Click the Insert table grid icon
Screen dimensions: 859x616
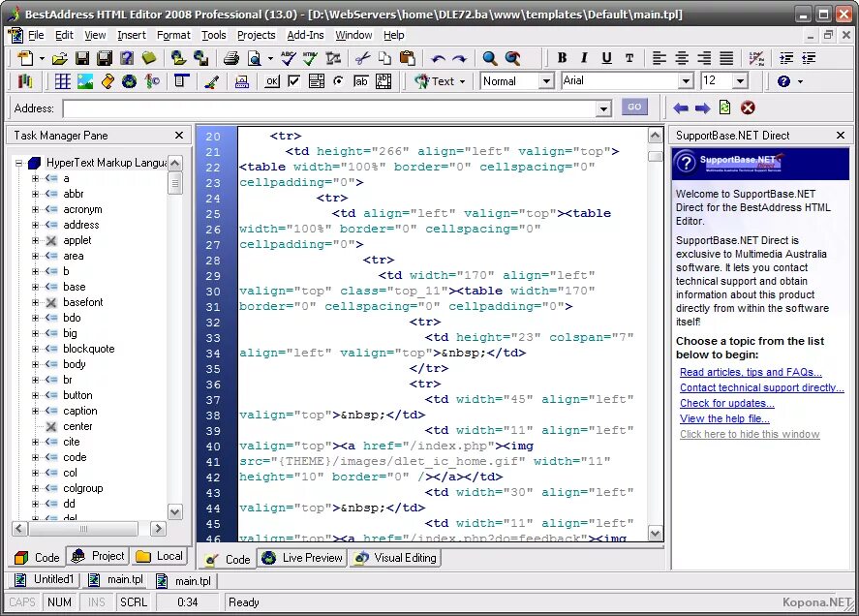pyautogui.click(x=62, y=81)
